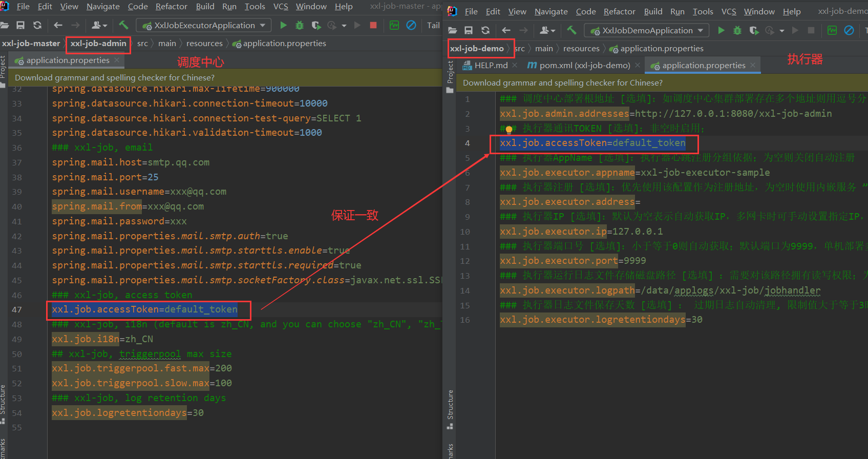Click the green activity monitor icon in xxl-job-demo window
This screenshot has height=459, width=868.
832,30
